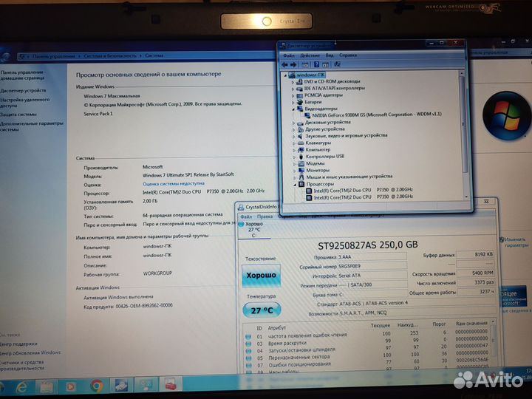Click the Help icon in Device Manager toolbar
This screenshot has height=399, width=532.
(316, 64)
